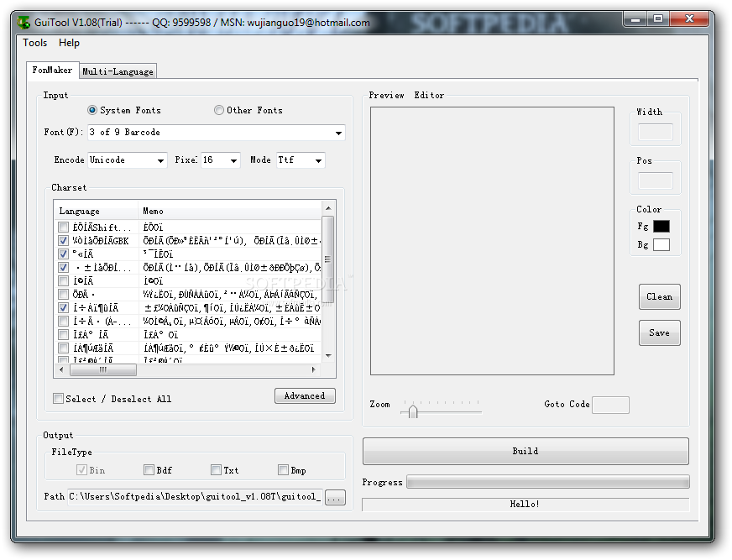Click the charset list scroll right arrow

pyautogui.click(x=314, y=369)
